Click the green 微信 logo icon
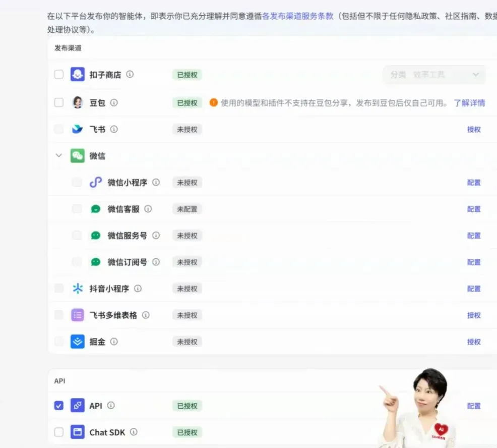 (77, 156)
